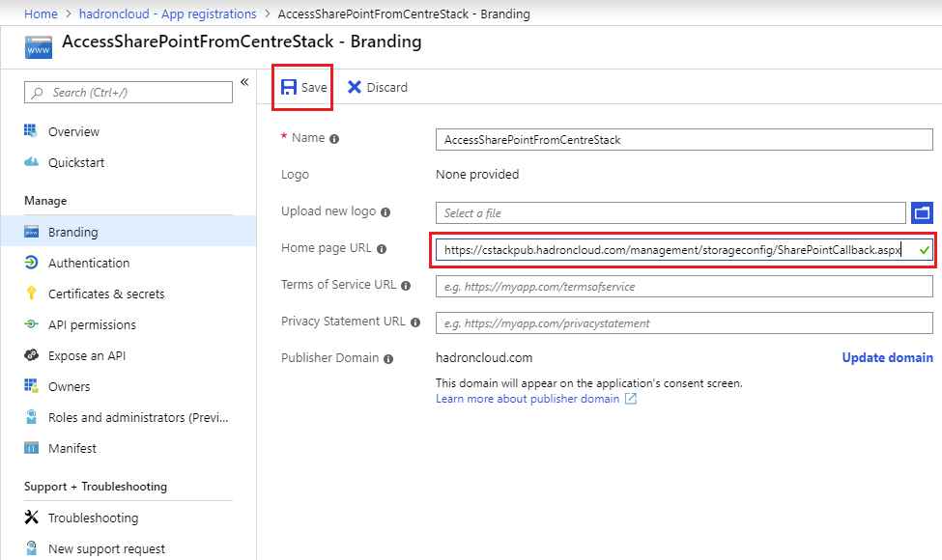Click info icon next to Publisher Domain
The height and width of the screenshot is (560, 942).
click(x=388, y=359)
